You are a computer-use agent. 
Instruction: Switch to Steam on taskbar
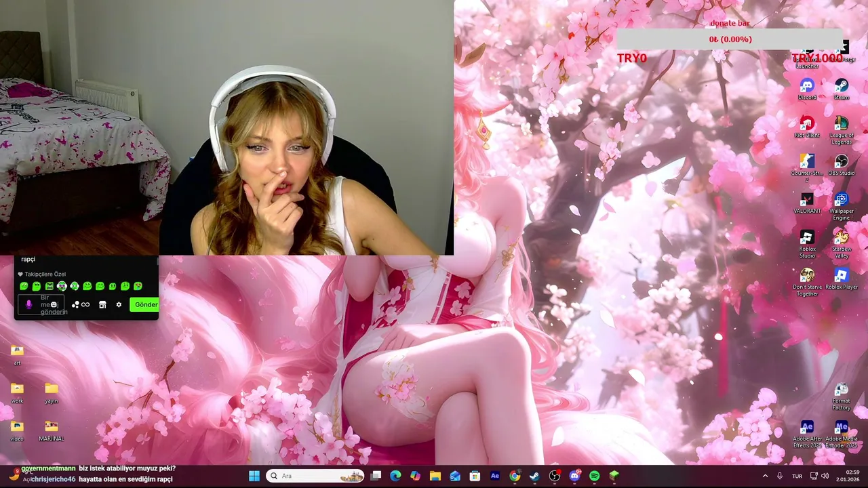point(534,476)
